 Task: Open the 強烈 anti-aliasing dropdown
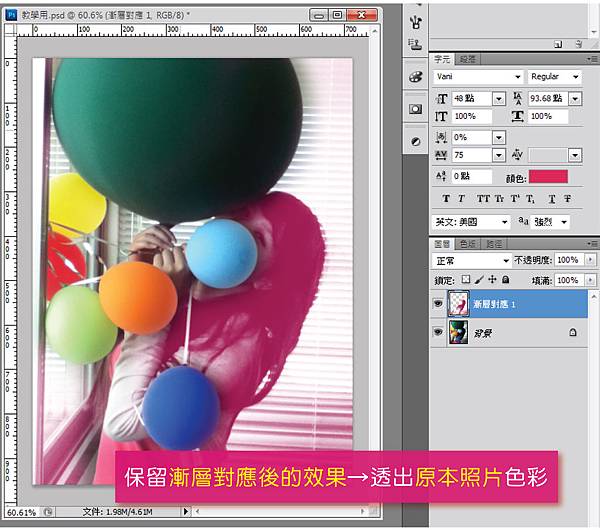point(550,222)
